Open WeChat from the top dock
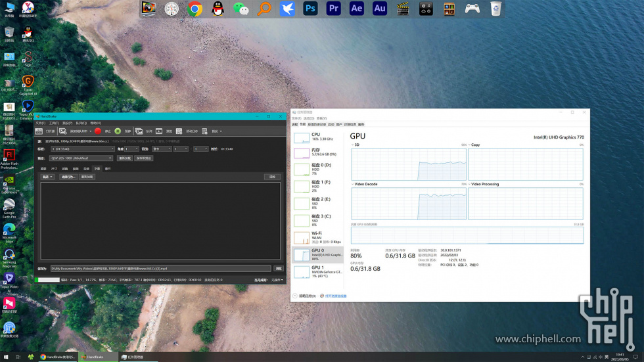 [241, 9]
